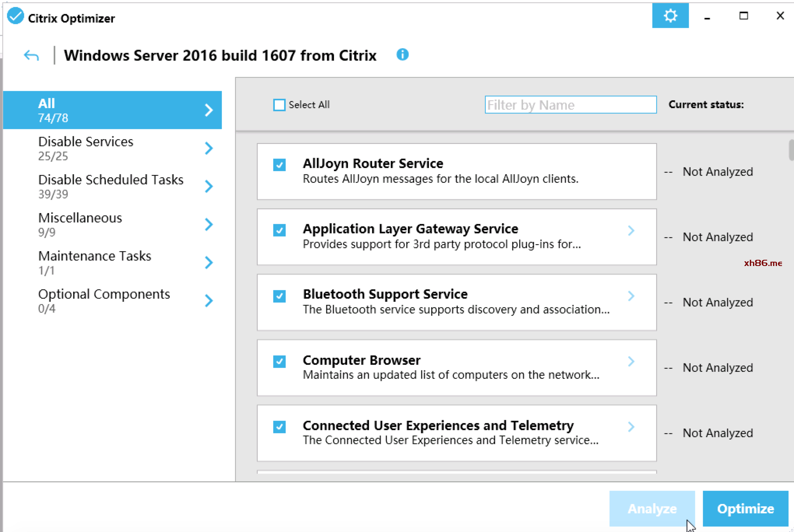Click the Filter by Name field
Image resolution: width=794 pixels, height=532 pixels.
coord(571,105)
